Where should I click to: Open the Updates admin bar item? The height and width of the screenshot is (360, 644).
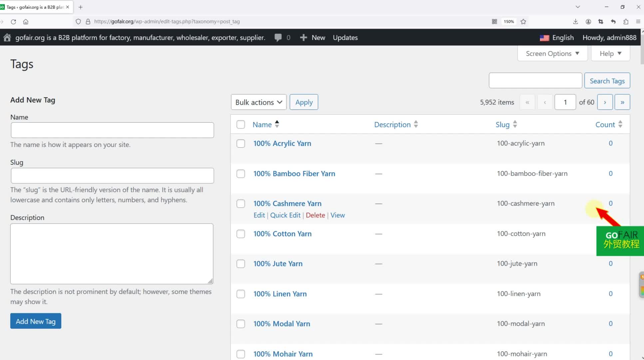[x=345, y=38]
